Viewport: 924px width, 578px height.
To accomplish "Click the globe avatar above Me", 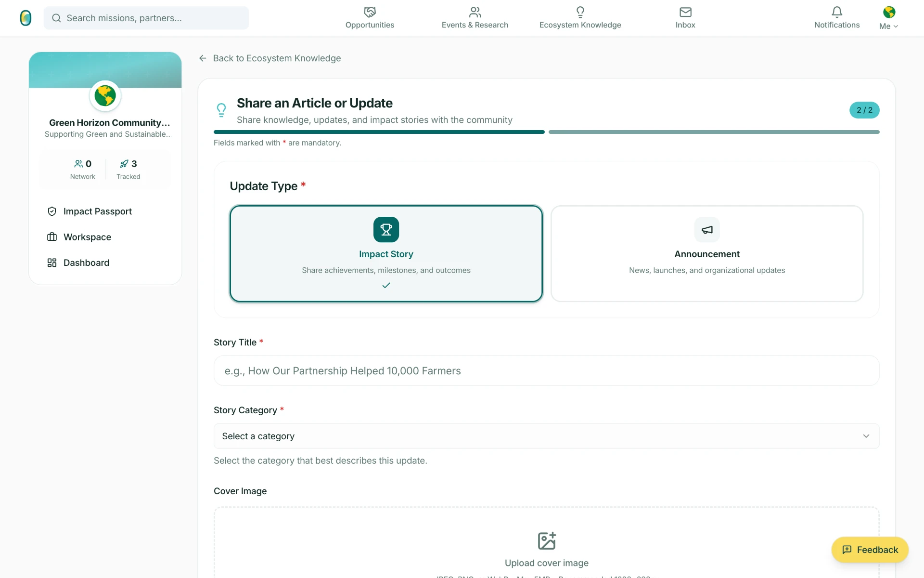I will [x=889, y=12].
